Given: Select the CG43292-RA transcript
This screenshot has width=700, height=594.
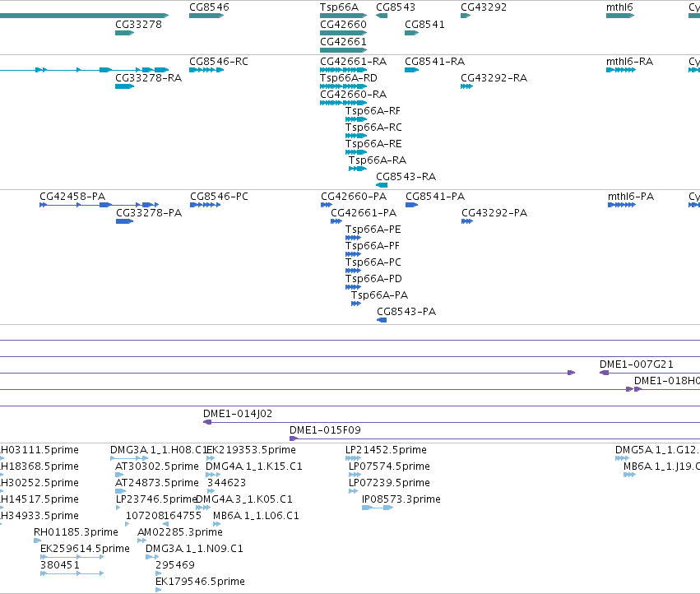Looking at the screenshot, I should coord(466,86).
